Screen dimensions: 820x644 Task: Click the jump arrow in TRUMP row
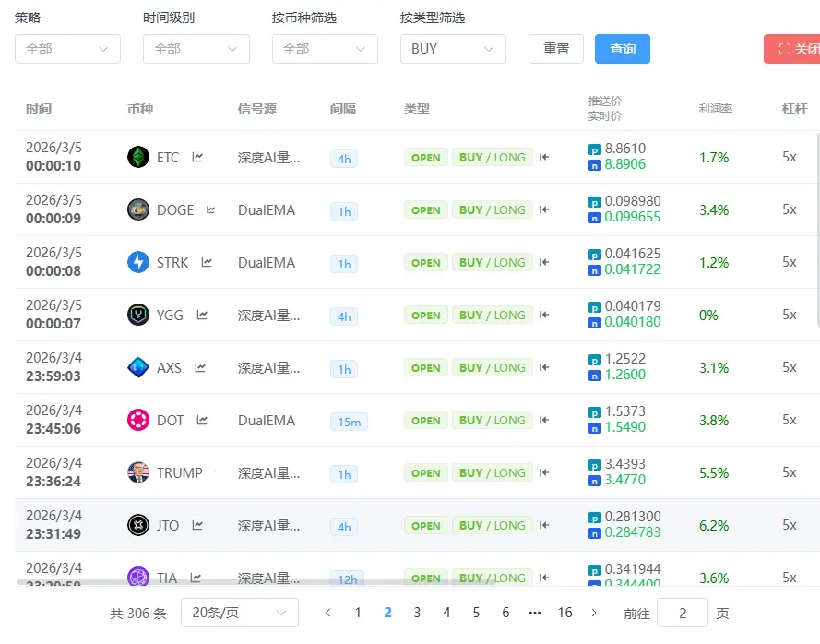[544, 472]
